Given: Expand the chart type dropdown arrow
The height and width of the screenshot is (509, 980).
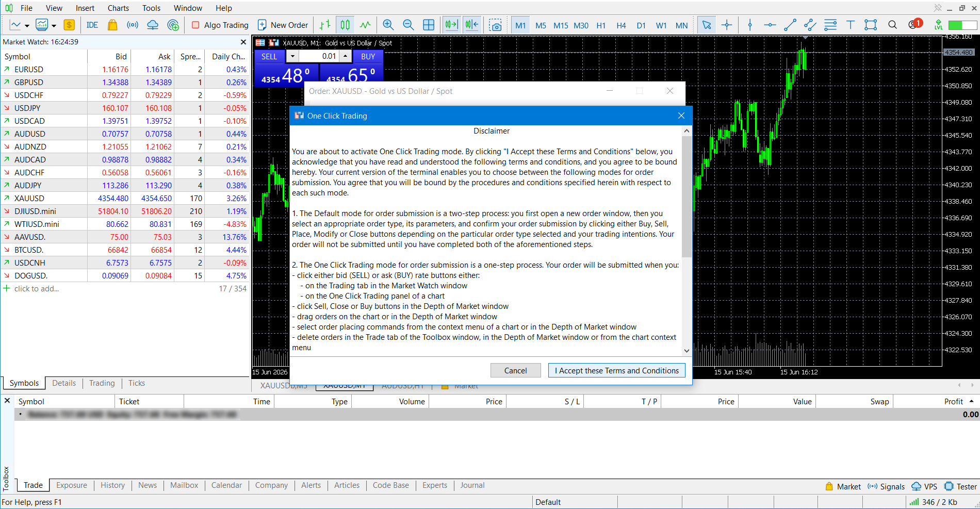Looking at the screenshot, I should (54, 25).
